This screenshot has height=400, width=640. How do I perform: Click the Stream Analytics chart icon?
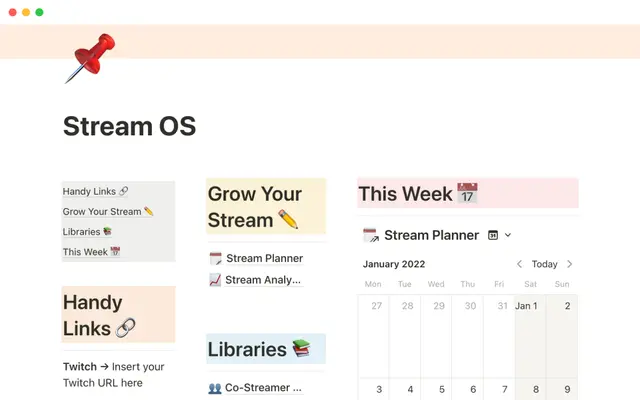[215, 280]
